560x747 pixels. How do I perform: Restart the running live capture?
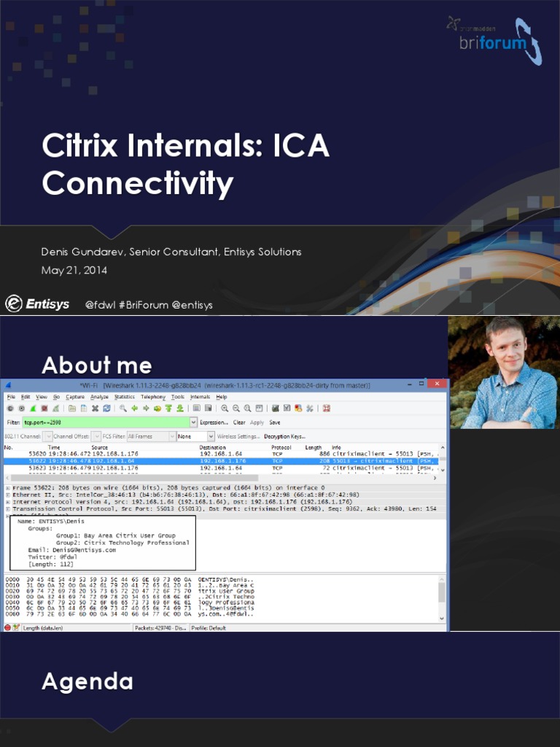(x=55, y=409)
